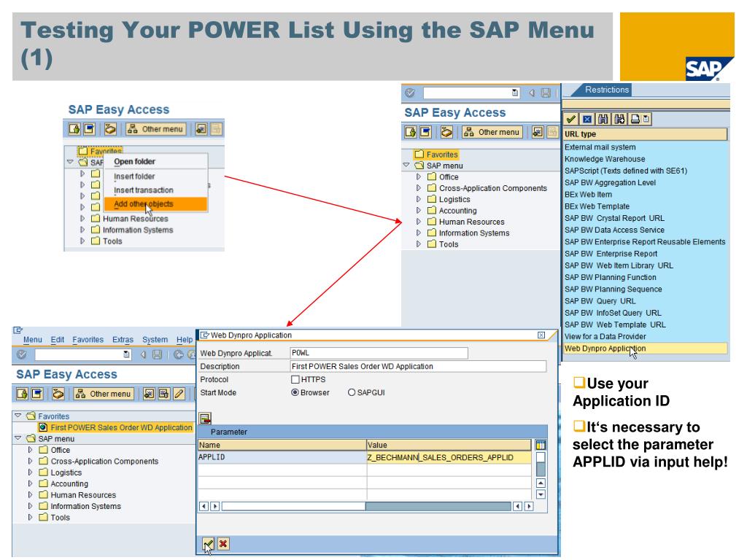Click the URL type column header
The height and width of the screenshot is (560, 747).
pos(645,134)
